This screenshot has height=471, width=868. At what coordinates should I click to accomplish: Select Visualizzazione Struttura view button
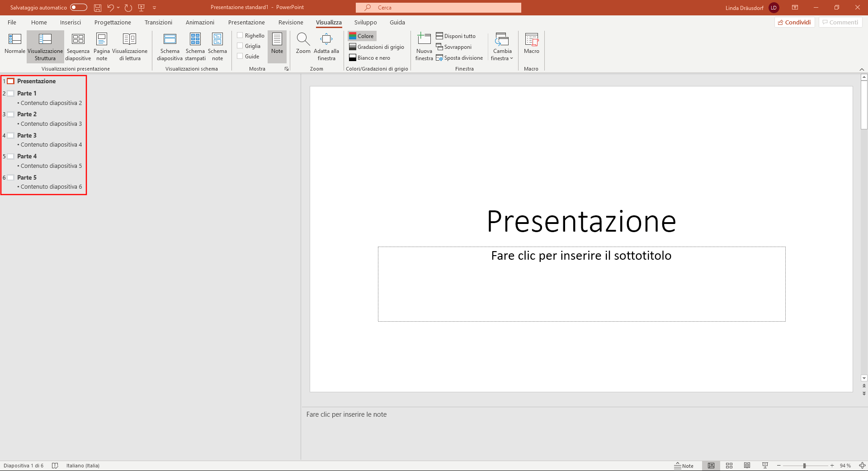click(45, 47)
